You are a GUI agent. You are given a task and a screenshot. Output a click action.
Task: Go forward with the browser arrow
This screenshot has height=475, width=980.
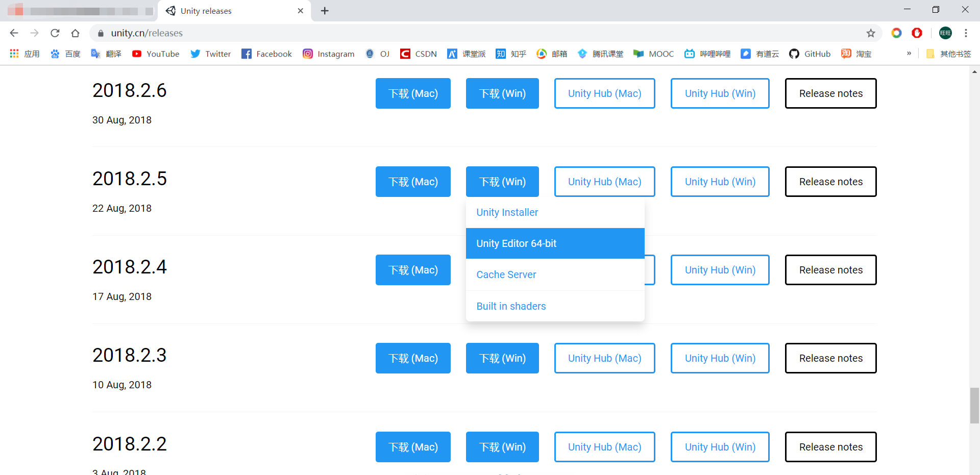[x=34, y=33]
